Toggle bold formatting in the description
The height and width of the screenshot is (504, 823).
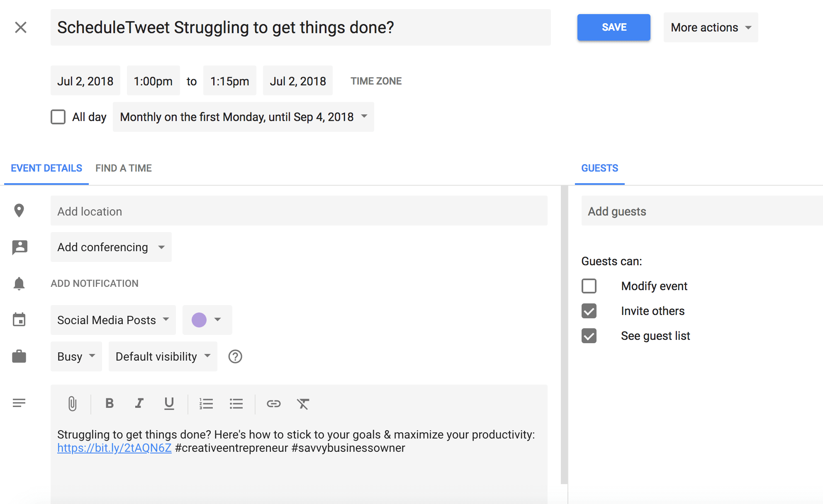(x=110, y=403)
